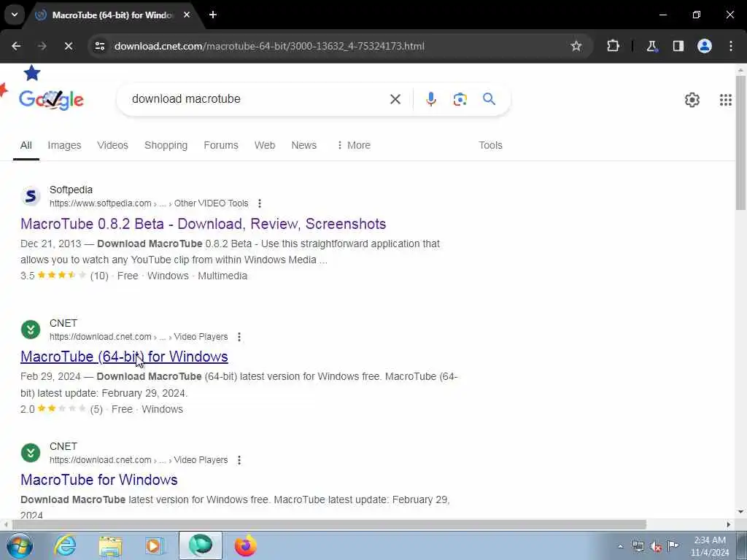Select the All results tab
Screen dimensions: 747x560
(x=26, y=145)
